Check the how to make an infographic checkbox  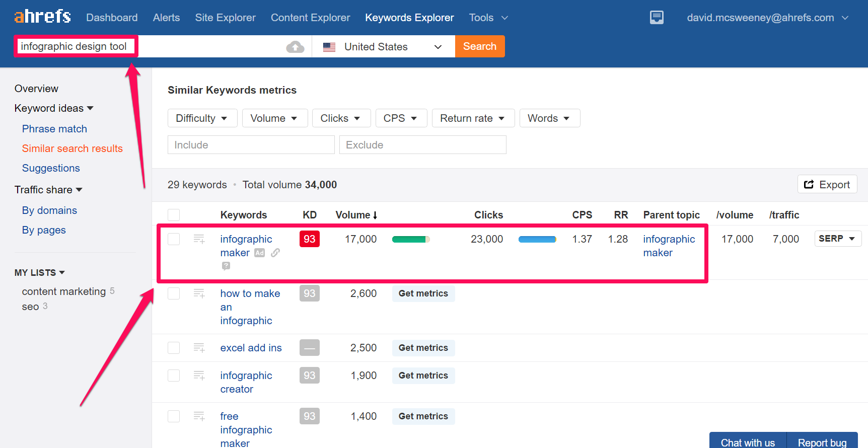click(174, 293)
